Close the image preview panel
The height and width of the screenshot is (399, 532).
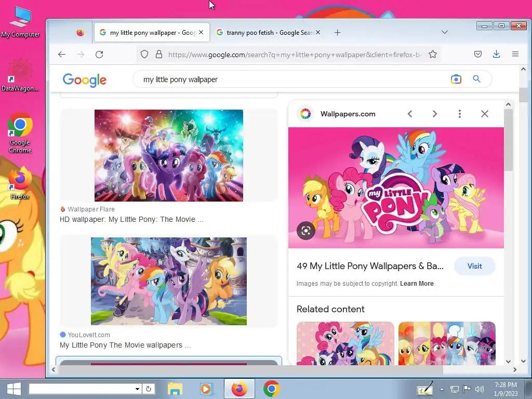coord(485,114)
